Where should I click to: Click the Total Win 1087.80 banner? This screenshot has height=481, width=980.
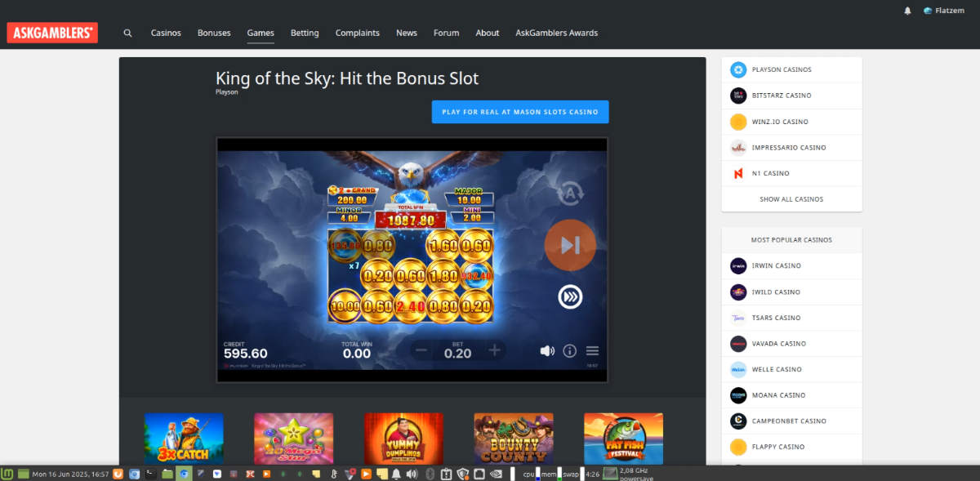pos(411,217)
